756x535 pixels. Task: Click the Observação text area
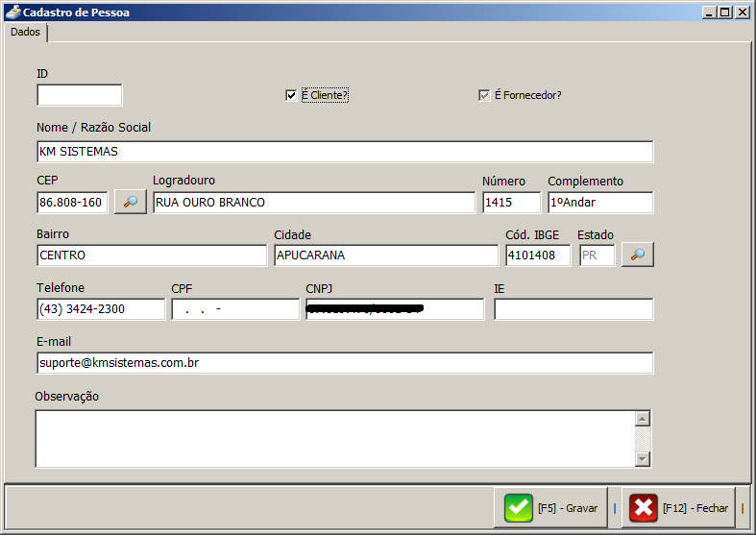click(x=335, y=439)
